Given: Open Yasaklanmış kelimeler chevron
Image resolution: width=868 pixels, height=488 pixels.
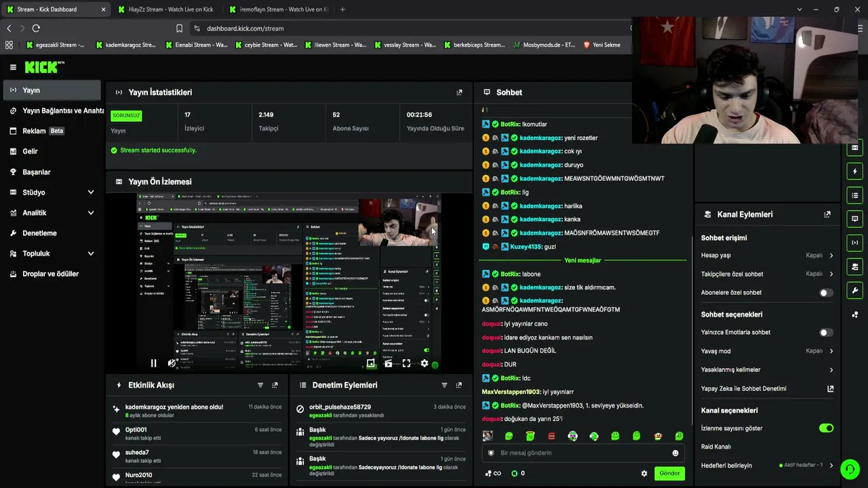Looking at the screenshot, I should pyautogui.click(x=831, y=370).
